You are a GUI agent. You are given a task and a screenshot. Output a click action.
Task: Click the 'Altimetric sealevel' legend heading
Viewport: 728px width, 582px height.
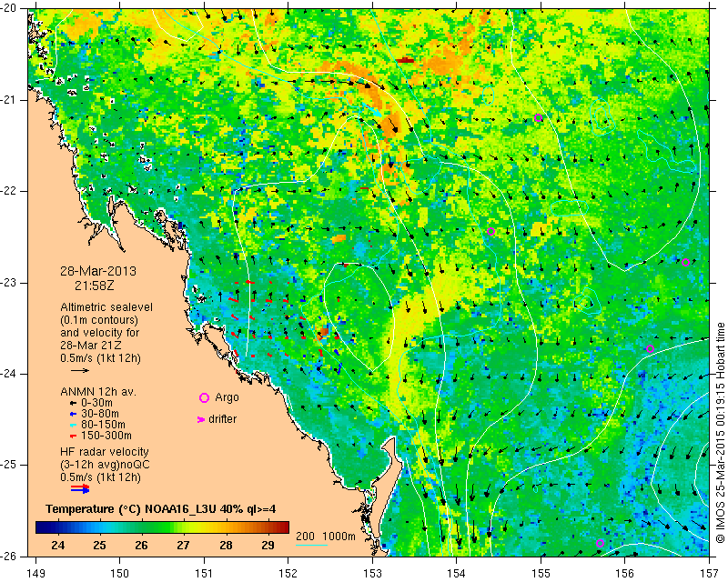106,307
